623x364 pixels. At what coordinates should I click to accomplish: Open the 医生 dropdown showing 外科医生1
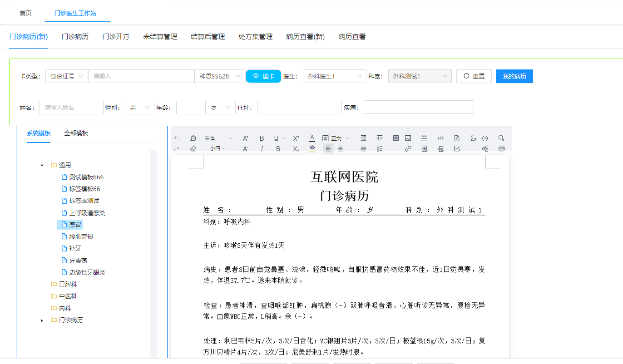(x=334, y=76)
